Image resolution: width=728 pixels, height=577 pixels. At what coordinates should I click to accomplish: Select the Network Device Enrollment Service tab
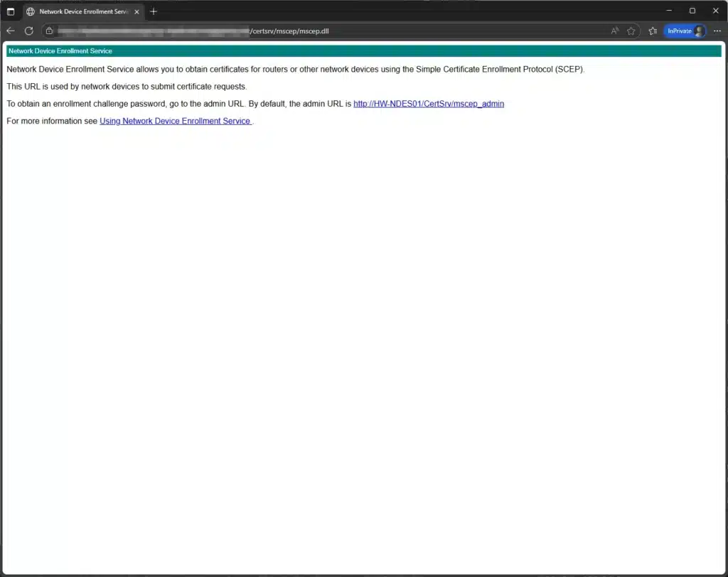tap(78, 11)
